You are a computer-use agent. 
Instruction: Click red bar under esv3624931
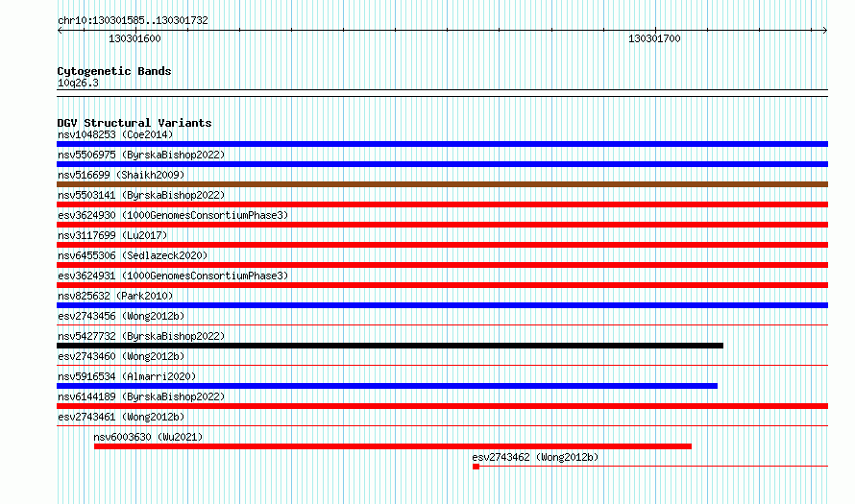[x=442, y=285]
